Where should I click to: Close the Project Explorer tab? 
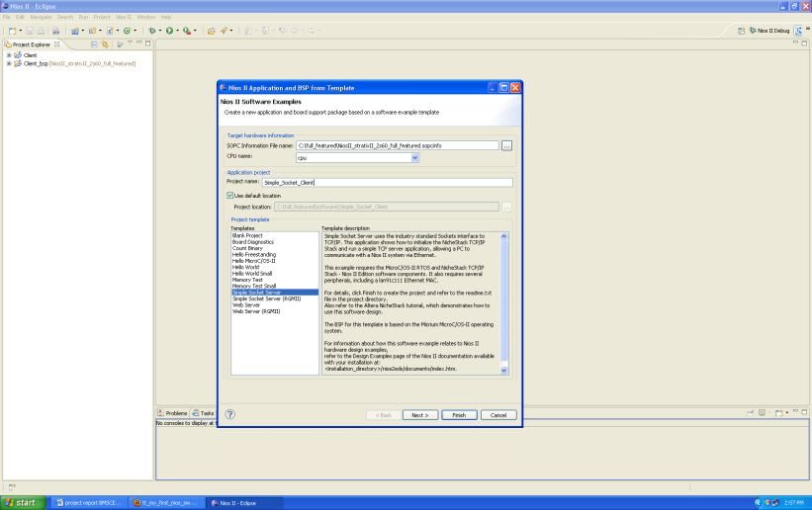tap(57, 44)
